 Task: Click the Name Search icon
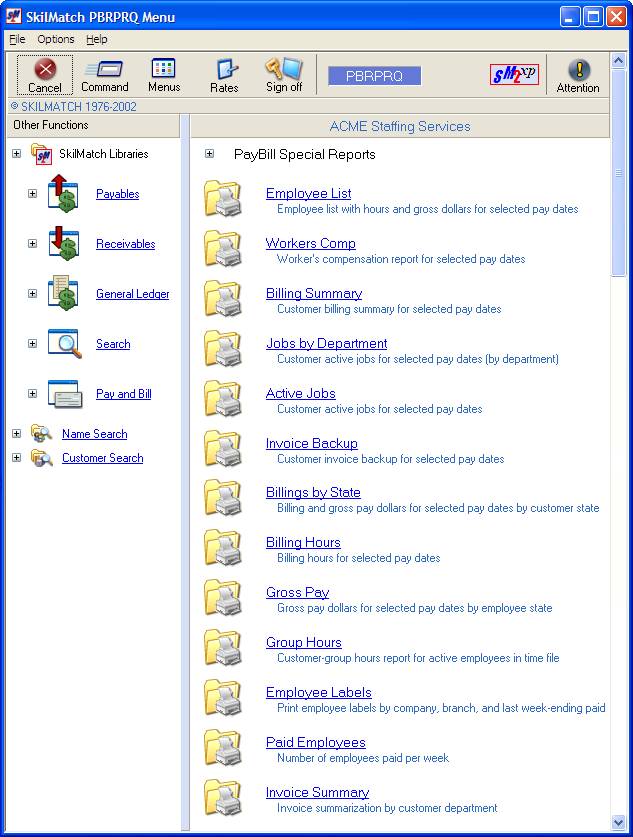tap(41, 433)
